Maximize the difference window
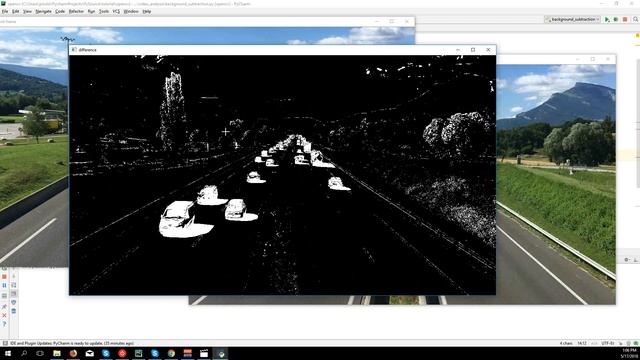Image resolution: width=640 pixels, height=360 pixels. [473, 50]
